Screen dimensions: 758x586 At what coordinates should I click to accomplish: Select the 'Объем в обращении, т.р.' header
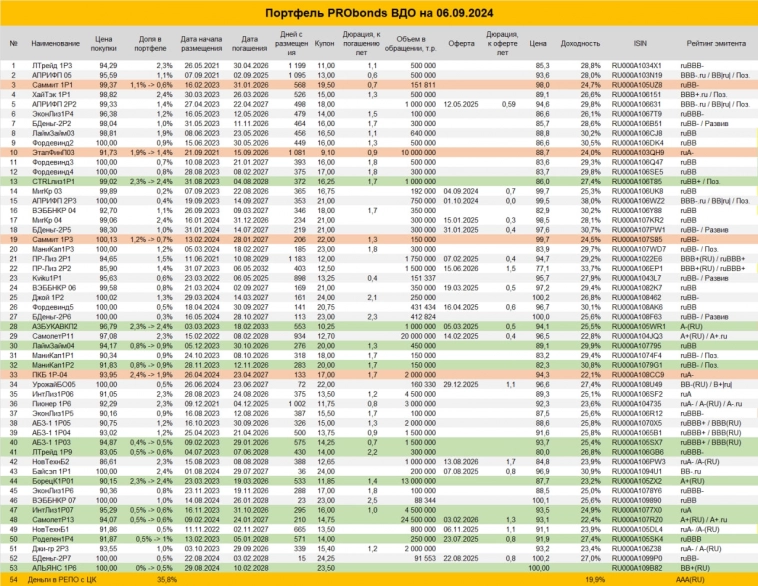click(411, 44)
